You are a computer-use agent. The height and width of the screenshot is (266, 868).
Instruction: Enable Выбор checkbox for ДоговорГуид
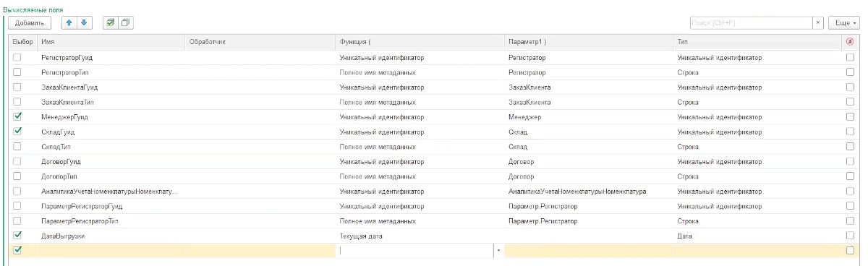[18, 160]
